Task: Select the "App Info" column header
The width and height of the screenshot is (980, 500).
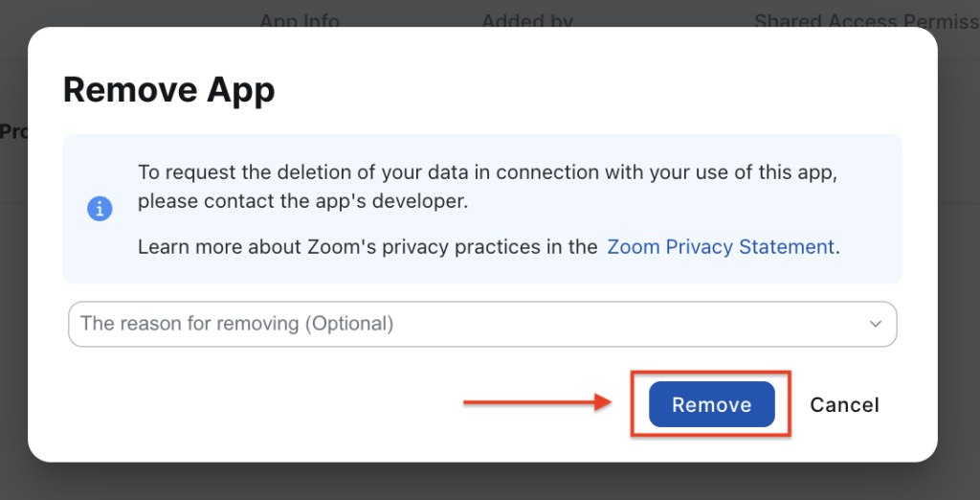Action: click(x=300, y=20)
